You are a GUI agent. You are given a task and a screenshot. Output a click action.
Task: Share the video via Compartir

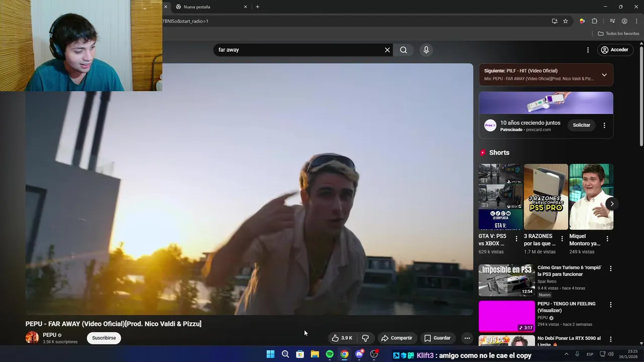396,338
